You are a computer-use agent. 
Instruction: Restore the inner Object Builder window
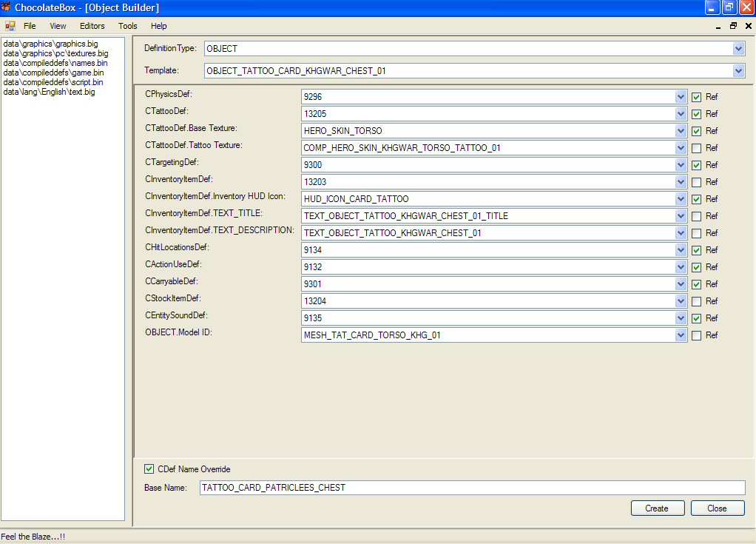point(733,26)
